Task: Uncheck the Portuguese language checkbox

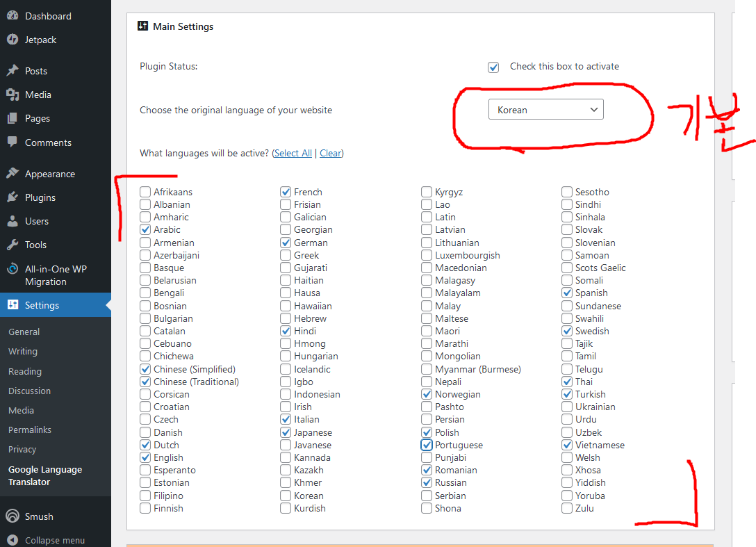Action: click(x=426, y=445)
